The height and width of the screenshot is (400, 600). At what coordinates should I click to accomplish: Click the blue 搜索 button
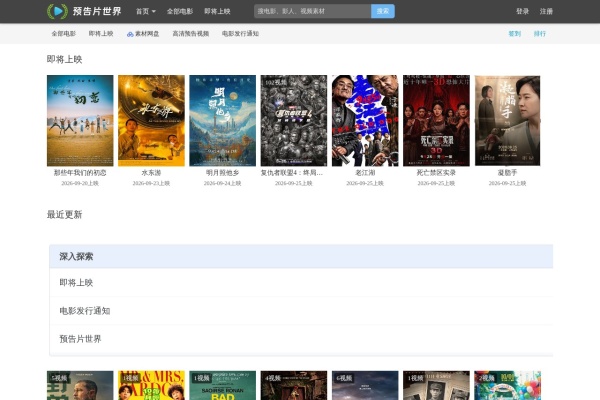pyautogui.click(x=383, y=11)
